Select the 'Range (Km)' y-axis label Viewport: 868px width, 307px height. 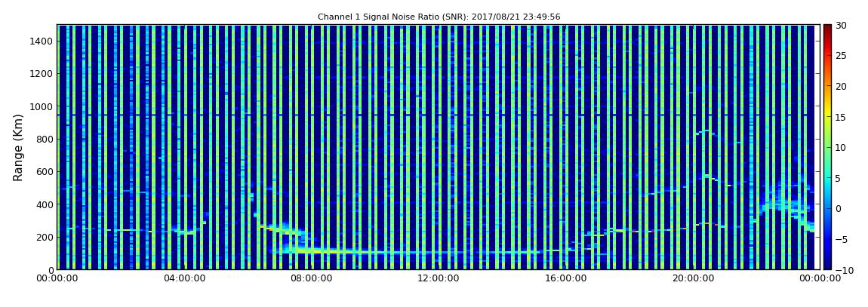(x=18, y=147)
